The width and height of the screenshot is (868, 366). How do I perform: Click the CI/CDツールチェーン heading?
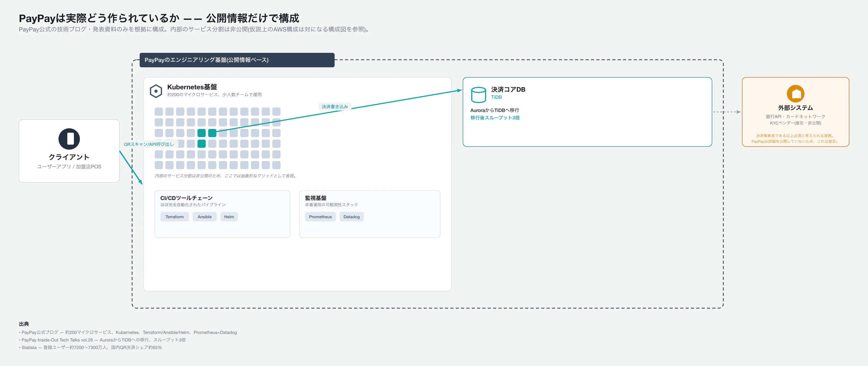[186, 198]
